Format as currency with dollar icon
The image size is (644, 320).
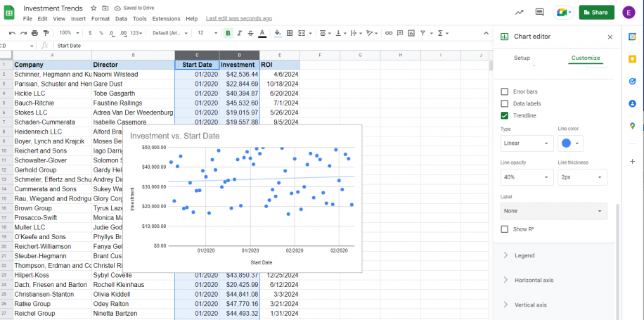click(90, 33)
